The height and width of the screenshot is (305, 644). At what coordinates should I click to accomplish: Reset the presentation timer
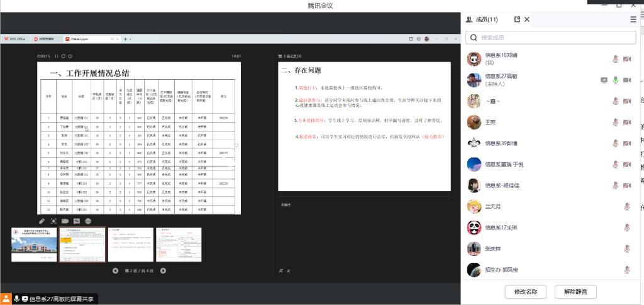click(63, 56)
